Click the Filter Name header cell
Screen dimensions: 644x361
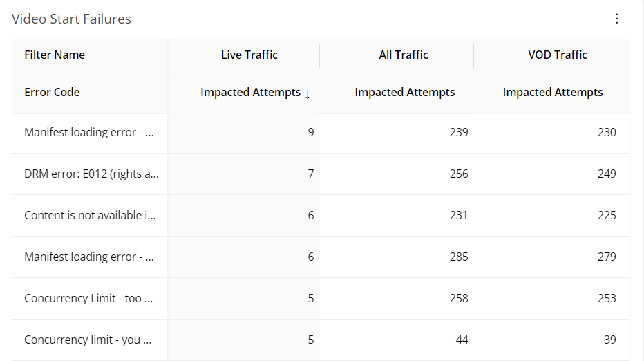point(55,55)
